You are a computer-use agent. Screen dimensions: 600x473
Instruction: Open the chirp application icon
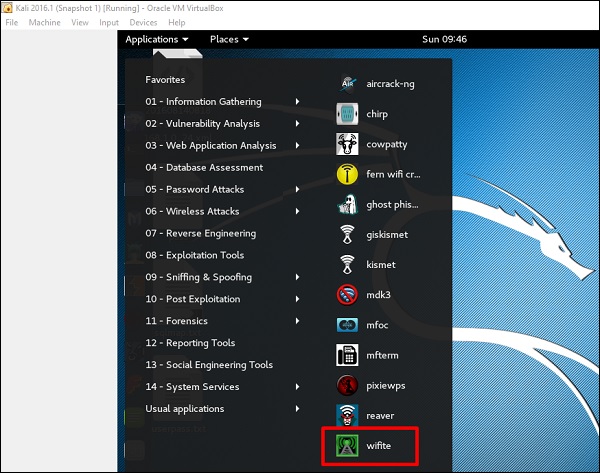click(x=348, y=114)
